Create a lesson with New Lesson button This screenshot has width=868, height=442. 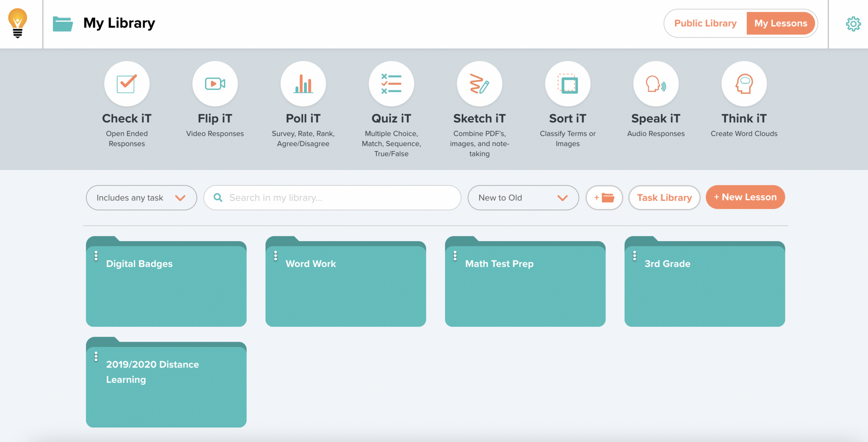pyautogui.click(x=745, y=197)
